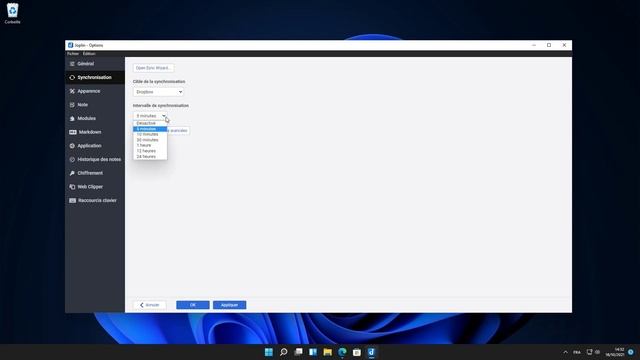Confirm settings with OK button
The image size is (640, 360).
[x=193, y=305]
